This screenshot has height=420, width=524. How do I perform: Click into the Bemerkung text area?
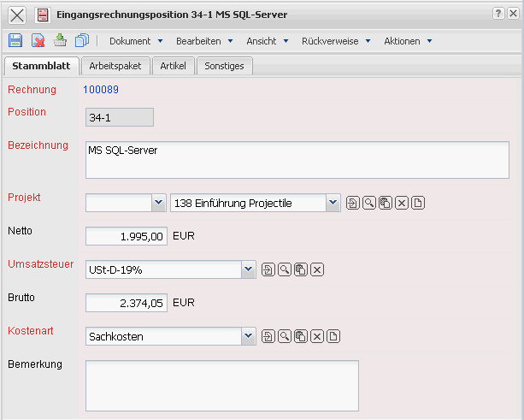click(221, 385)
